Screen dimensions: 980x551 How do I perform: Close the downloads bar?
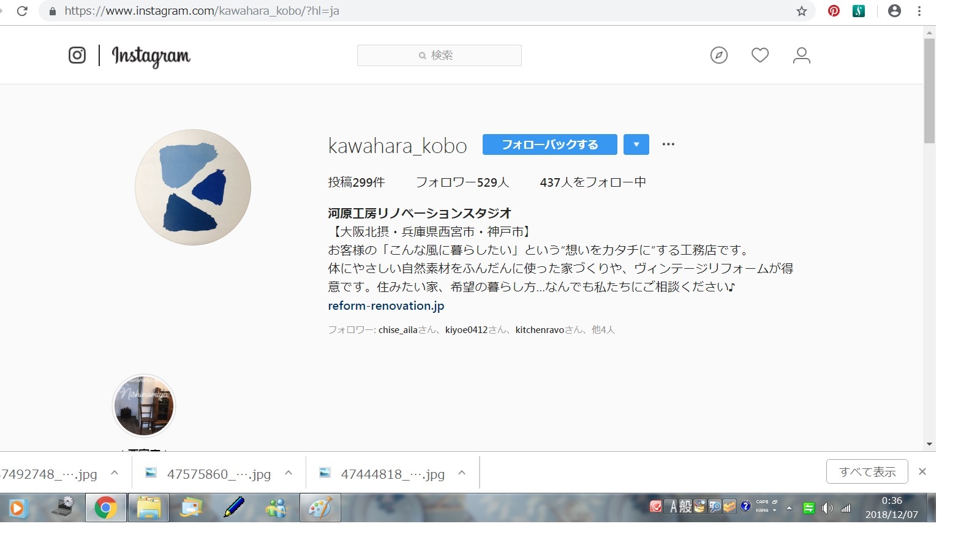(922, 471)
